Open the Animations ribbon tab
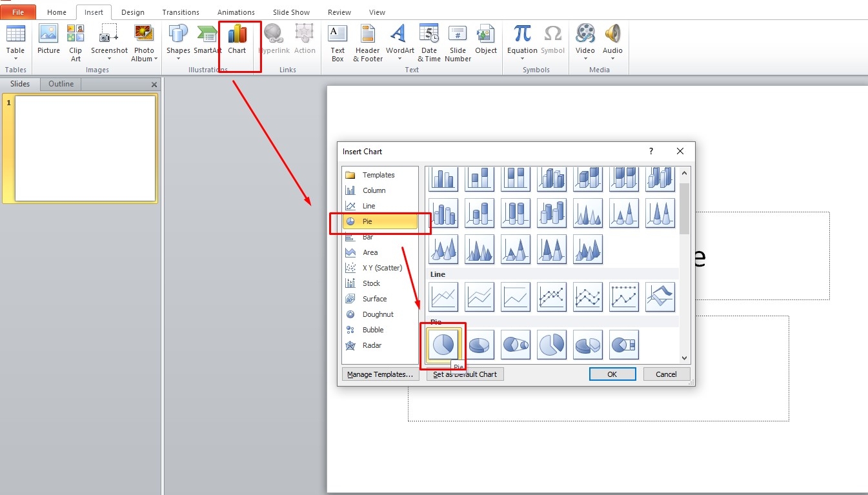 click(x=236, y=12)
